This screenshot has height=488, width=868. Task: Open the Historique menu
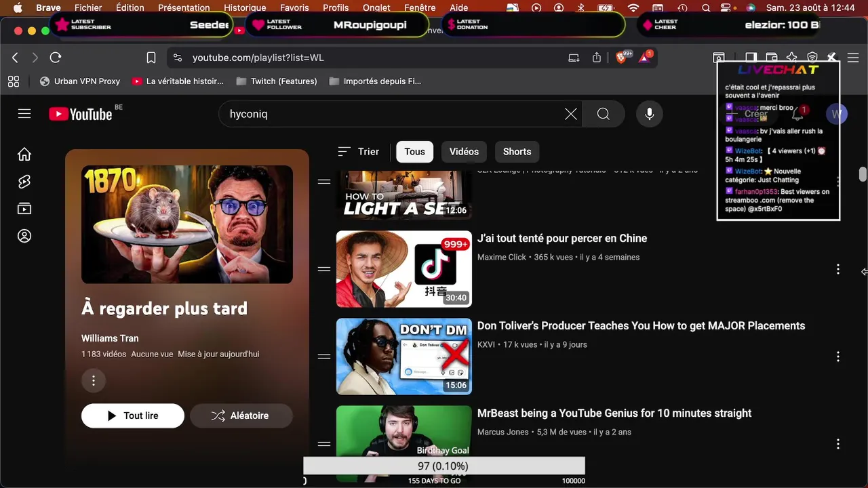(245, 7)
